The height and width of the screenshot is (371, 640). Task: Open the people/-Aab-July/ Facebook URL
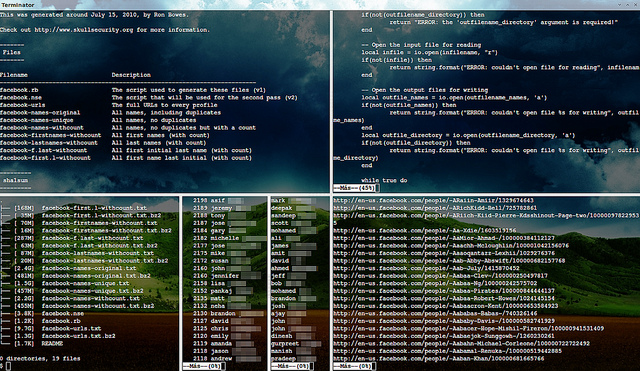[x=427, y=268]
